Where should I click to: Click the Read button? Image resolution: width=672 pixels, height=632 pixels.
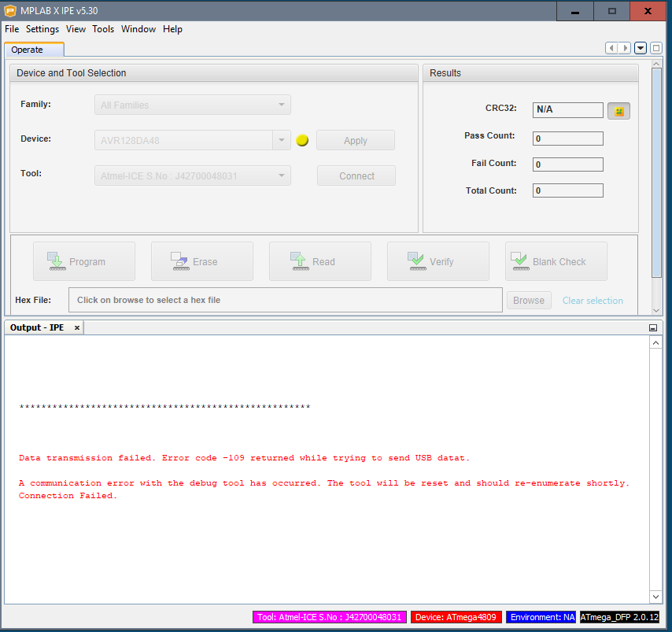(x=320, y=261)
